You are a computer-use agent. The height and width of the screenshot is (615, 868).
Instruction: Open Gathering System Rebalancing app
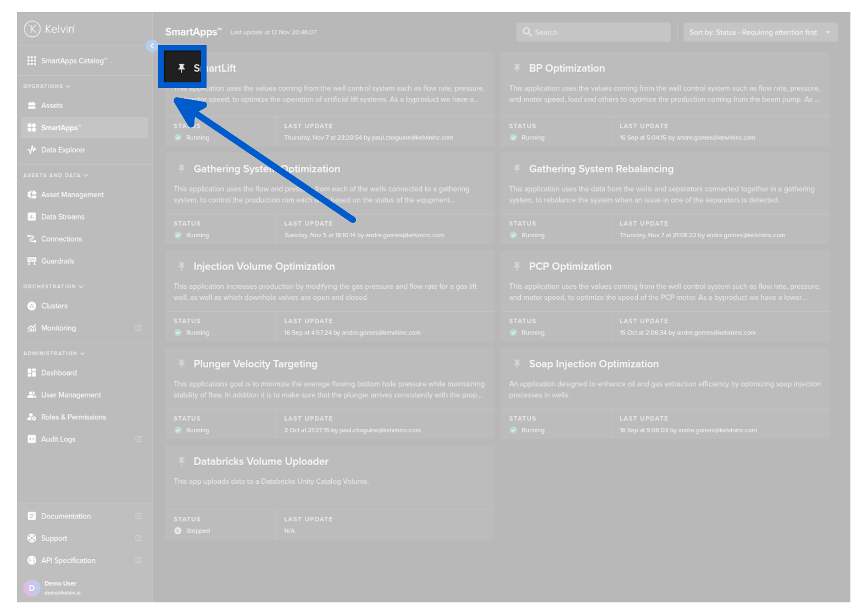[x=601, y=169]
